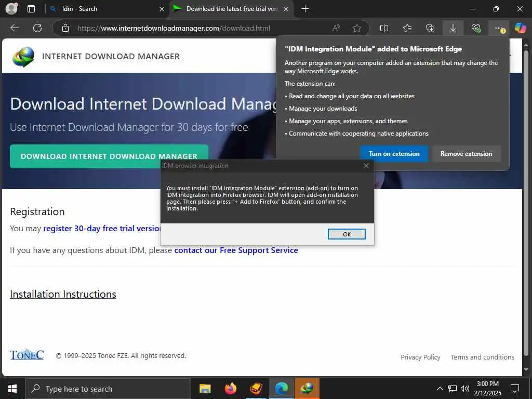The image size is (532, 399).
Task: Open Browser essentials heart icon
Action: coord(476,28)
